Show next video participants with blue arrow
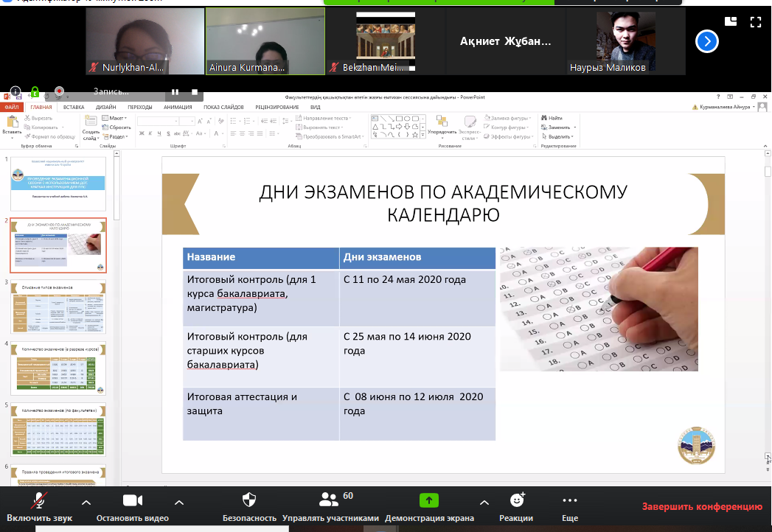Screen dimensions: 772x532 click(x=706, y=41)
